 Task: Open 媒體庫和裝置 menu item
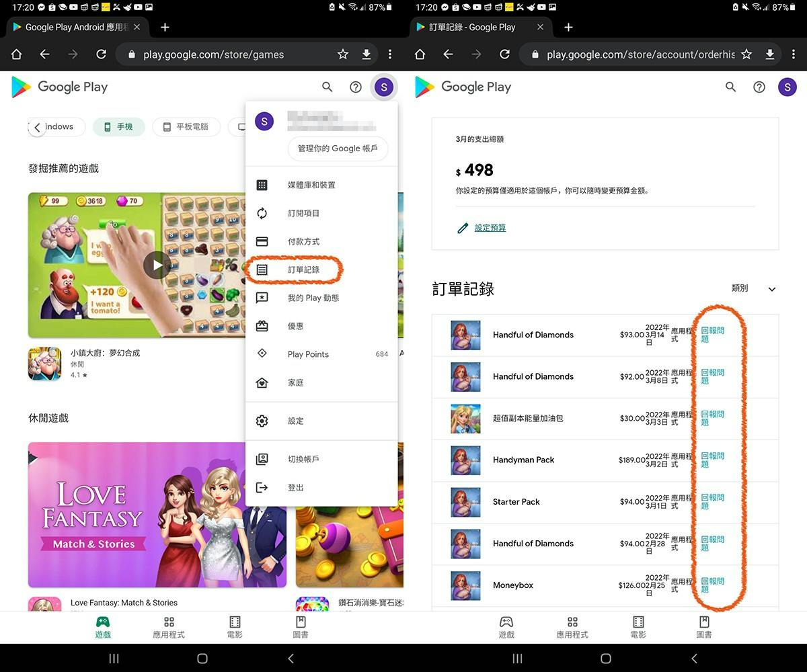321,185
